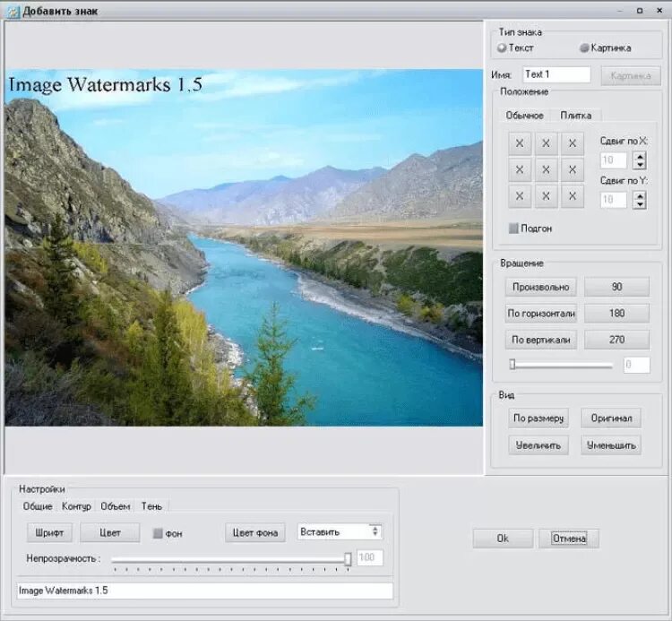Open the Контур settings tab
Image resolution: width=672 pixels, height=621 pixels.
point(76,506)
